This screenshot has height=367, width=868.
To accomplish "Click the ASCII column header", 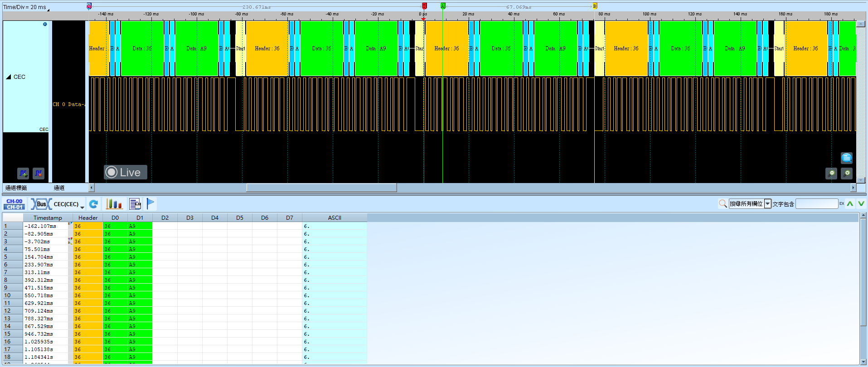I will 335,218.
